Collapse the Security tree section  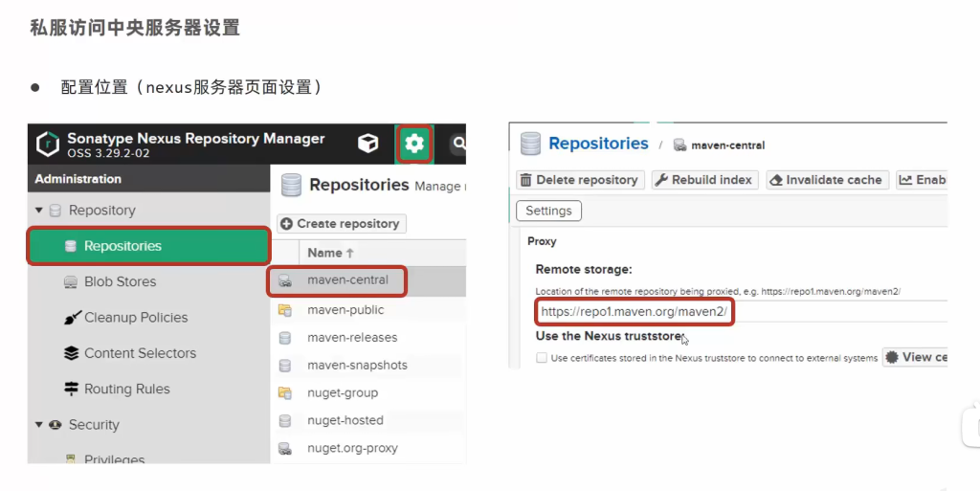pos(39,425)
